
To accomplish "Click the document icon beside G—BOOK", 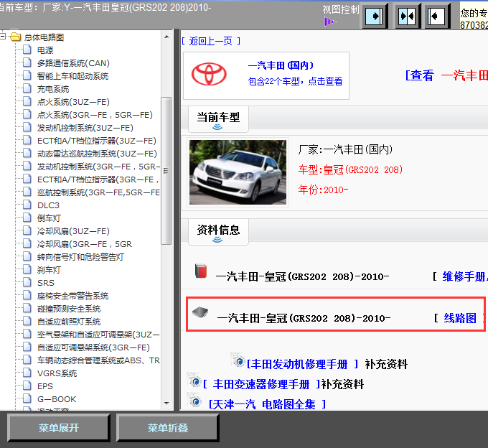I will coord(27,398).
